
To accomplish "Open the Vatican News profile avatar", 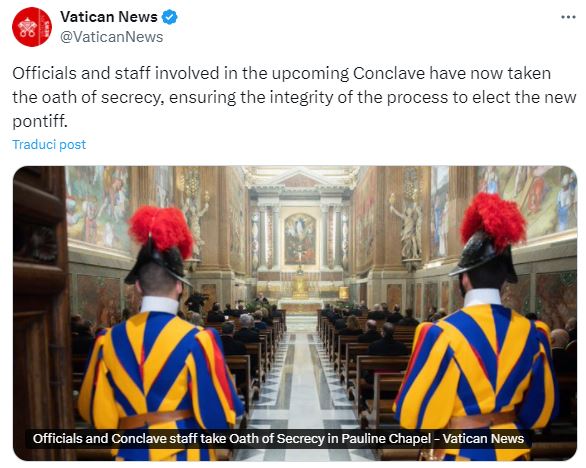I will 32,27.
